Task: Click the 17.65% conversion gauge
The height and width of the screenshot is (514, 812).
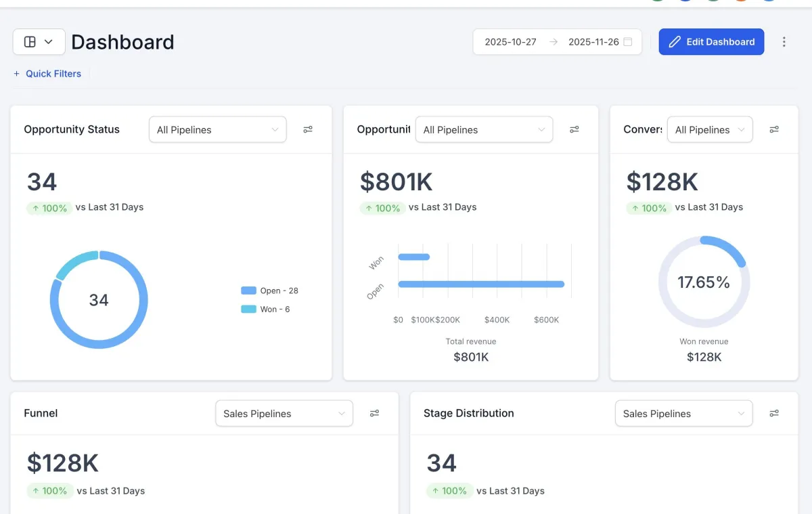Action: tap(704, 282)
